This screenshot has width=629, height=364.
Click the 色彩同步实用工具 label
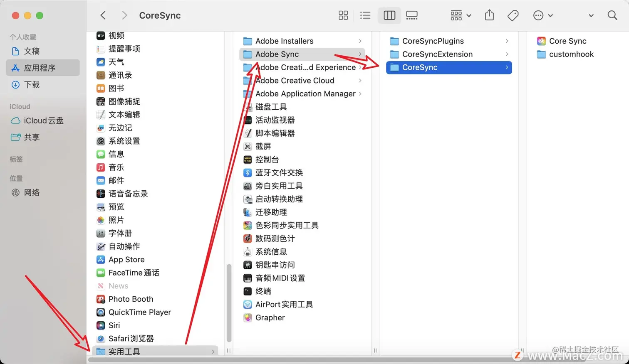pos(287,225)
